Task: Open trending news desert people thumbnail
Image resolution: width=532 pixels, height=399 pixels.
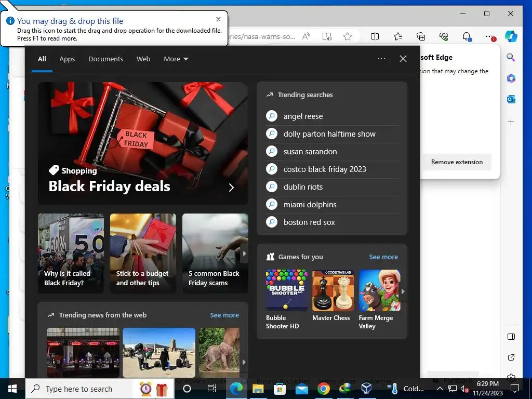Action: [159, 352]
